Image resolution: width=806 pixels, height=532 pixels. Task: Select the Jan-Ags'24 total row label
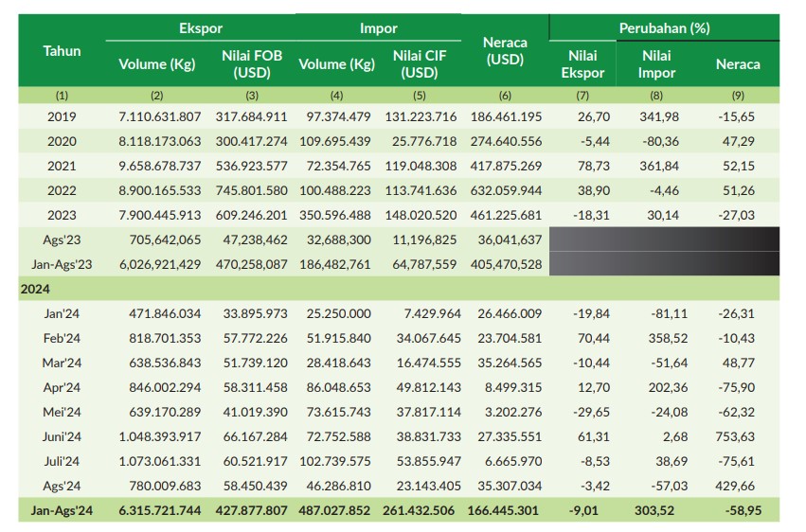[x=62, y=511]
